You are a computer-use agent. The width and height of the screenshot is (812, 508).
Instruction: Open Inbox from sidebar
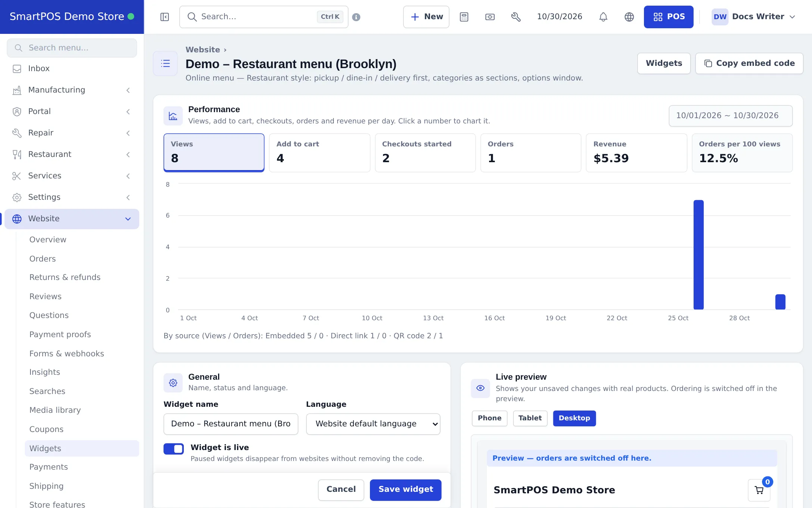[x=72, y=68]
